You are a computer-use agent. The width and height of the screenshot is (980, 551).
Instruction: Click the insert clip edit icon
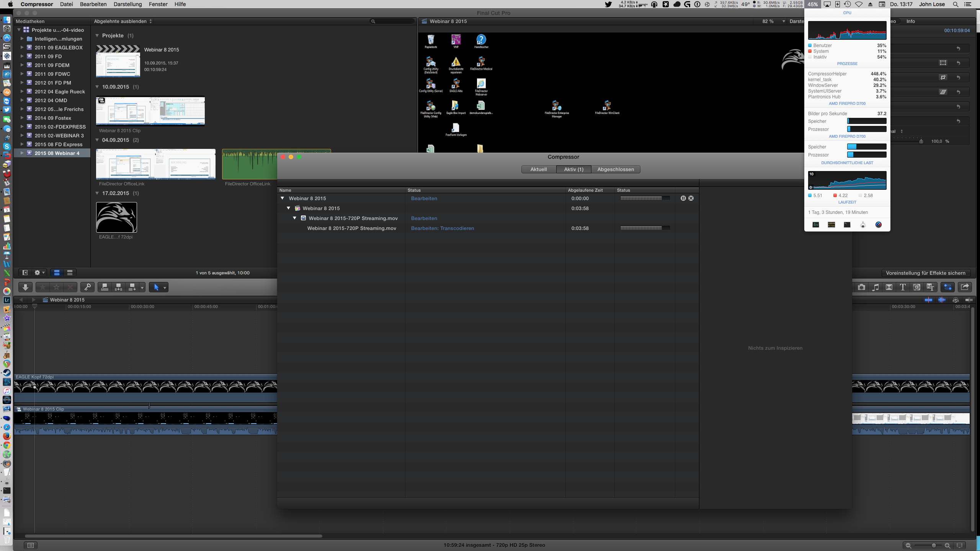click(x=118, y=287)
